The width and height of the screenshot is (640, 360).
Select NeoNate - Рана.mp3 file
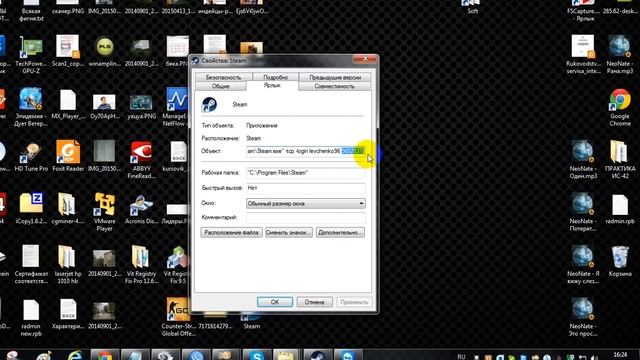coord(620,54)
